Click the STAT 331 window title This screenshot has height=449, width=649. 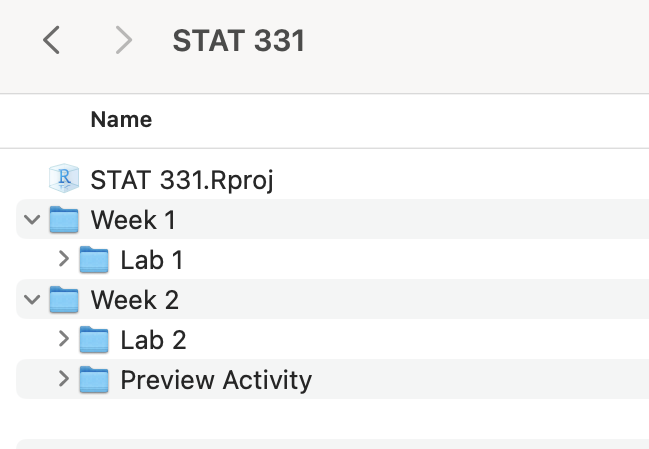click(x=238, y=41)
